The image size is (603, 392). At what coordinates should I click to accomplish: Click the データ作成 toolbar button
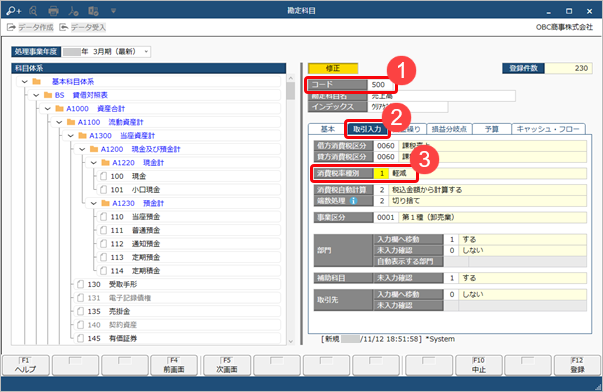30,27
